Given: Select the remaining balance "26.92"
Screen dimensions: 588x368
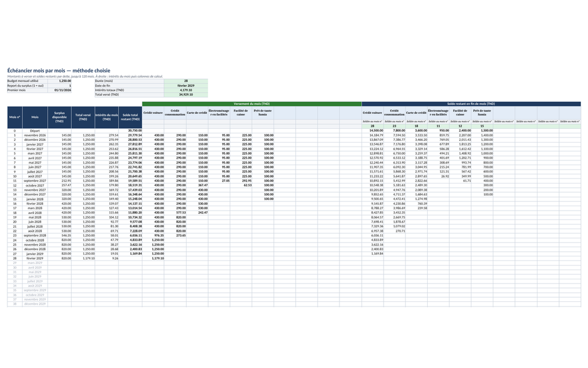Looking at the screenshot, I should click(445, 176).
